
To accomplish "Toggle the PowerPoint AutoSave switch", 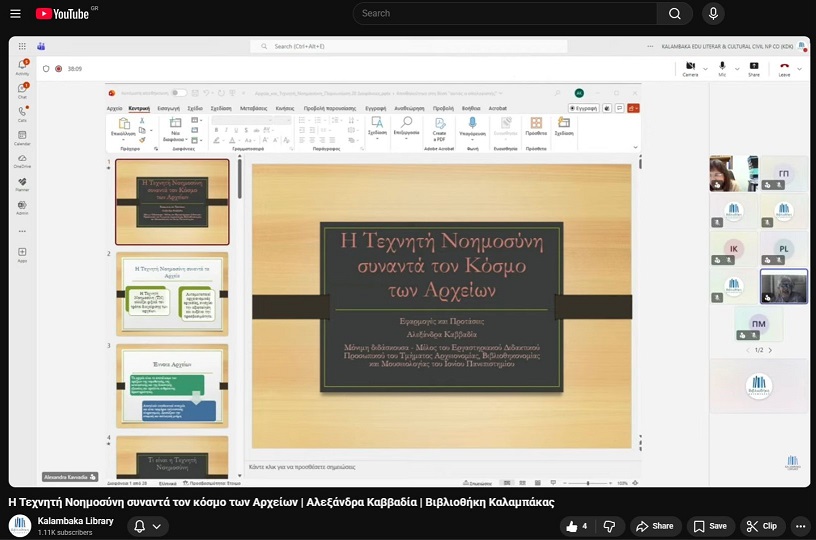I will (x=178, y=93).
